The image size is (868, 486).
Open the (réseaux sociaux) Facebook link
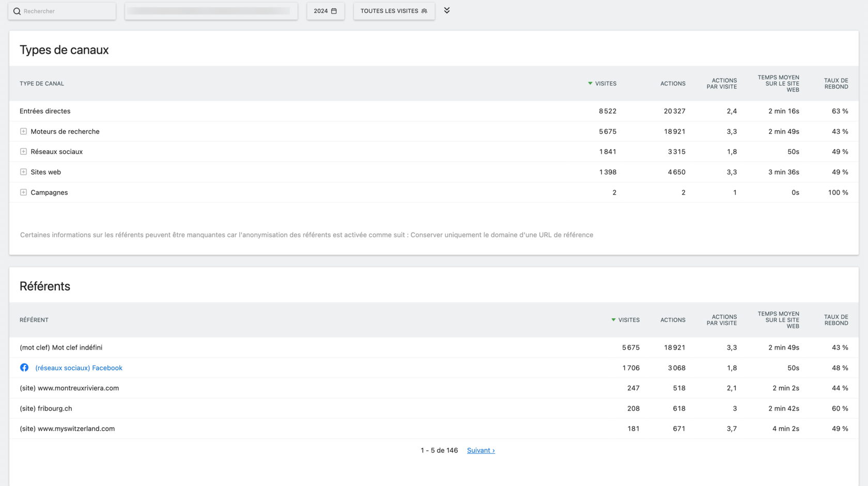tap(79, 368)
